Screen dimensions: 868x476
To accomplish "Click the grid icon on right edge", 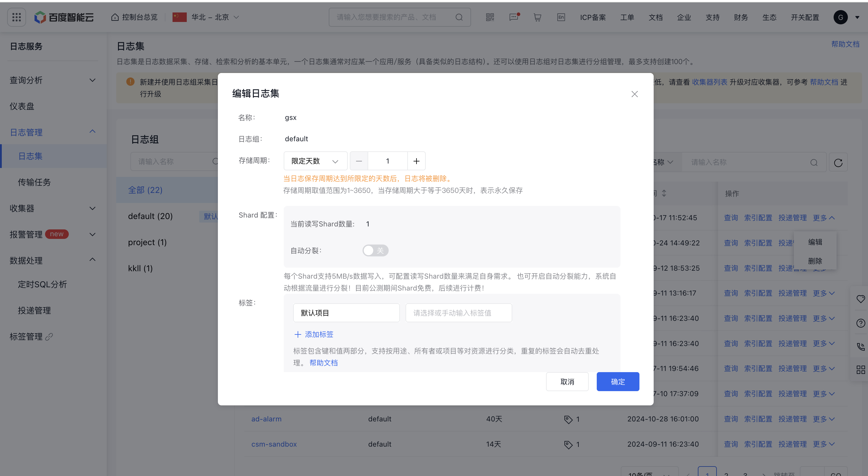I will click(861, 370).
